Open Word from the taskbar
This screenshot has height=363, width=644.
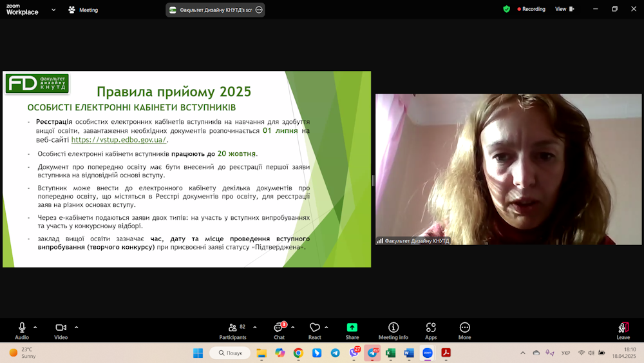coord(409,353)
